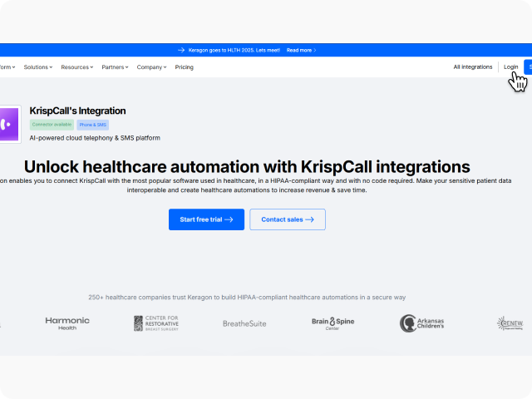Open the Read more banner link
This screenshot has height=399, width=532.
click(301, 50)
